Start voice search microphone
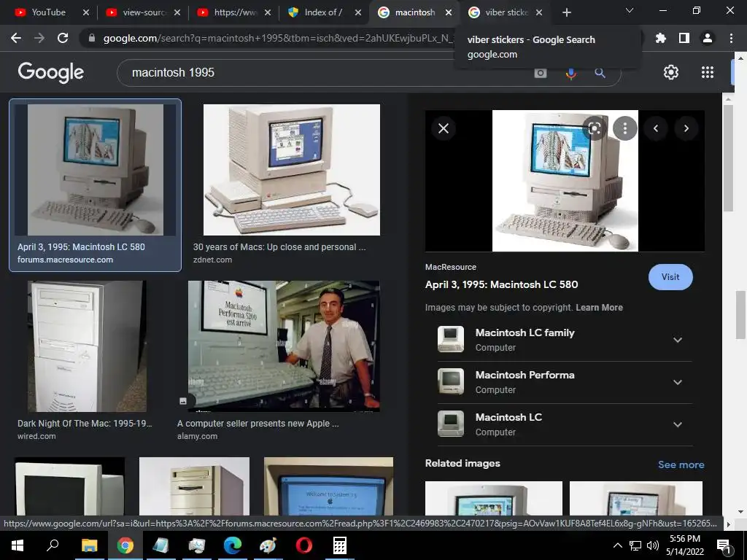The height and width of the screenshot is (560, 747). point(570,73)
